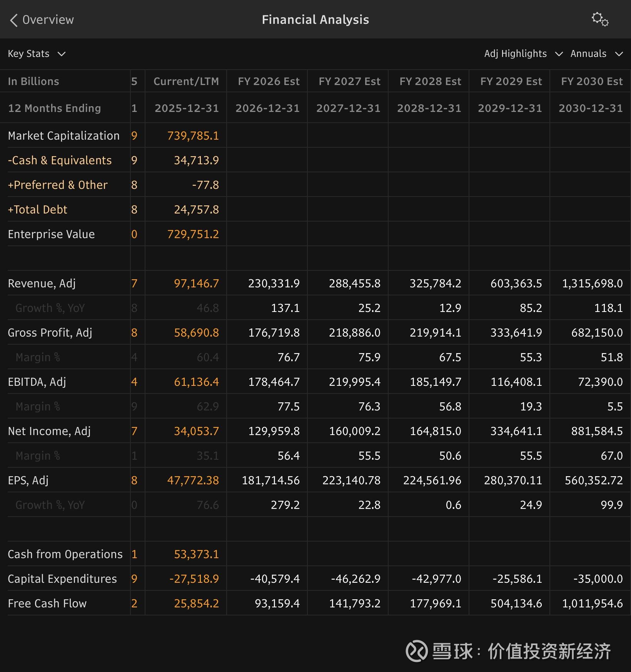631x672 pixels.
Task: Select the FY 2026 Est column header
Action: [x=269, y=82]
